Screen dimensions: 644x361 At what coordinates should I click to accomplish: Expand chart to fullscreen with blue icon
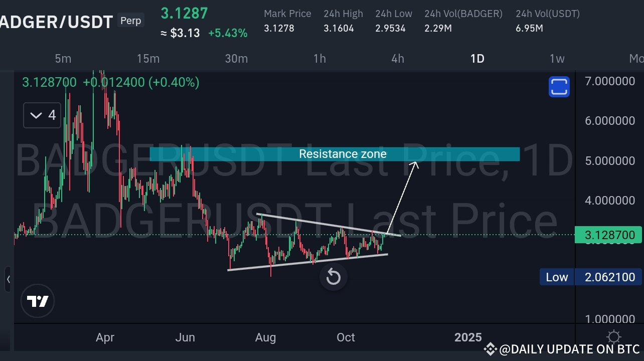pos(559,86)
